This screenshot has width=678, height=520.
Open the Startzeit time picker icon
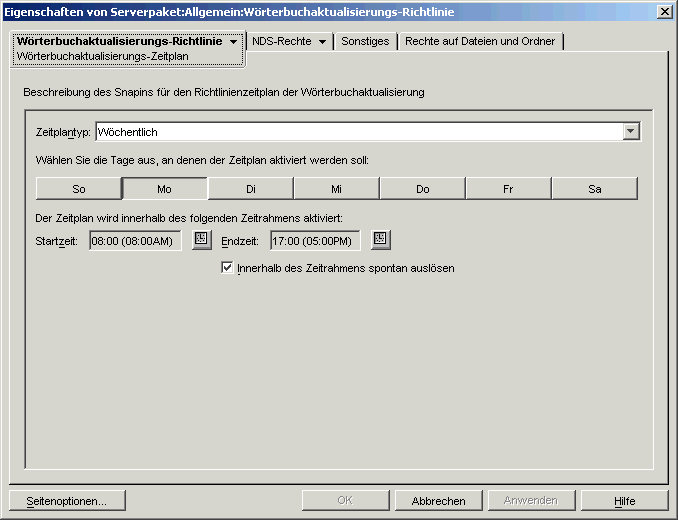(x=201, y=240)
